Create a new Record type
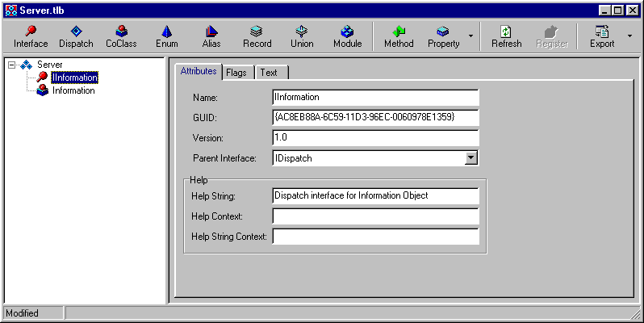Screen dimensions: 644x323 point(257,36)
